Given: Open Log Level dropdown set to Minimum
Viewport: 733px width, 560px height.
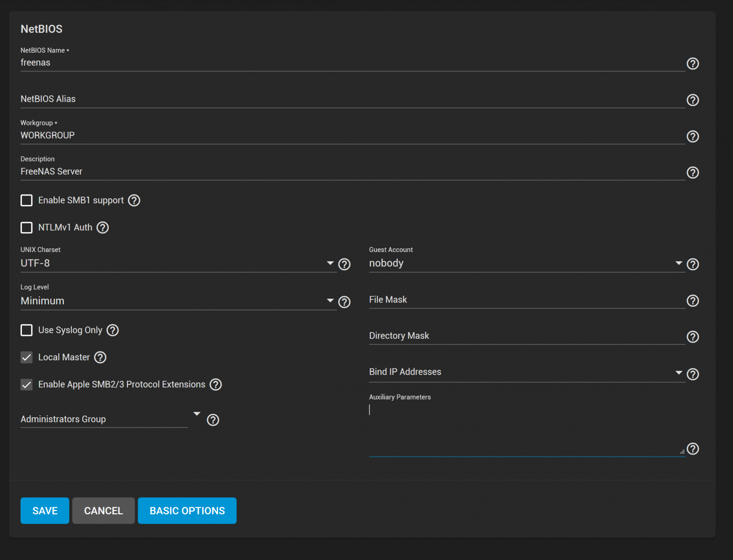Looking at the screenshot, I should 178,301.
